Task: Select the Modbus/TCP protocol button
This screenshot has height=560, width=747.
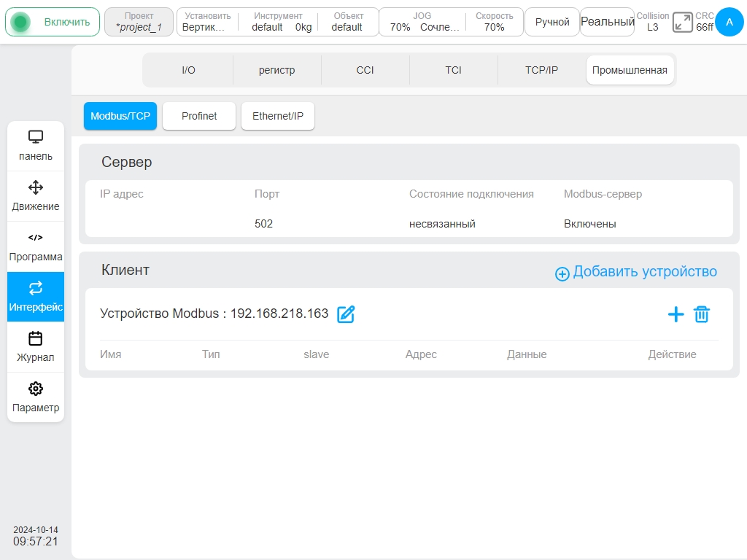Action: [120, 116]
